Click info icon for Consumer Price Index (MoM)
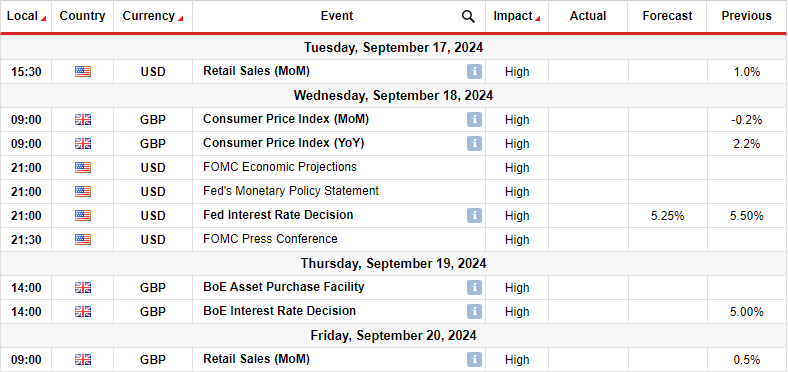The height and width of the screenshot is (372, 788). (474, 120)
